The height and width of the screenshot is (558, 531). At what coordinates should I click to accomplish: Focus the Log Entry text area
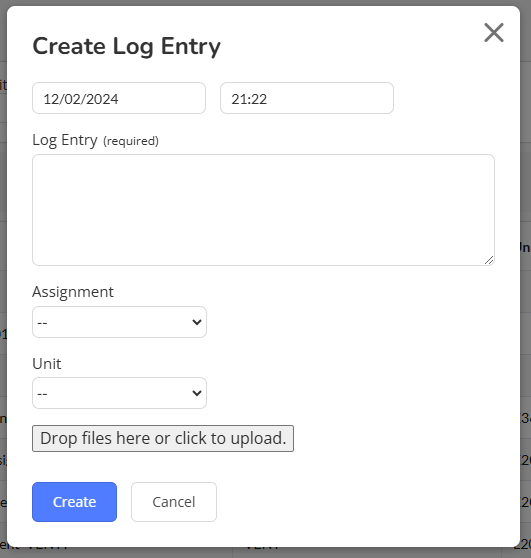pyautogui.click(x=263, y=210)
